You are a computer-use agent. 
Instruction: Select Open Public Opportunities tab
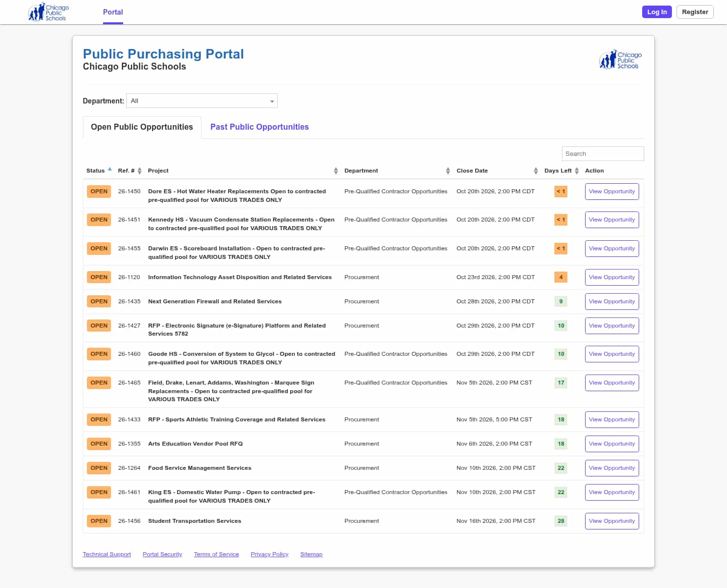(x=142, y=127)
